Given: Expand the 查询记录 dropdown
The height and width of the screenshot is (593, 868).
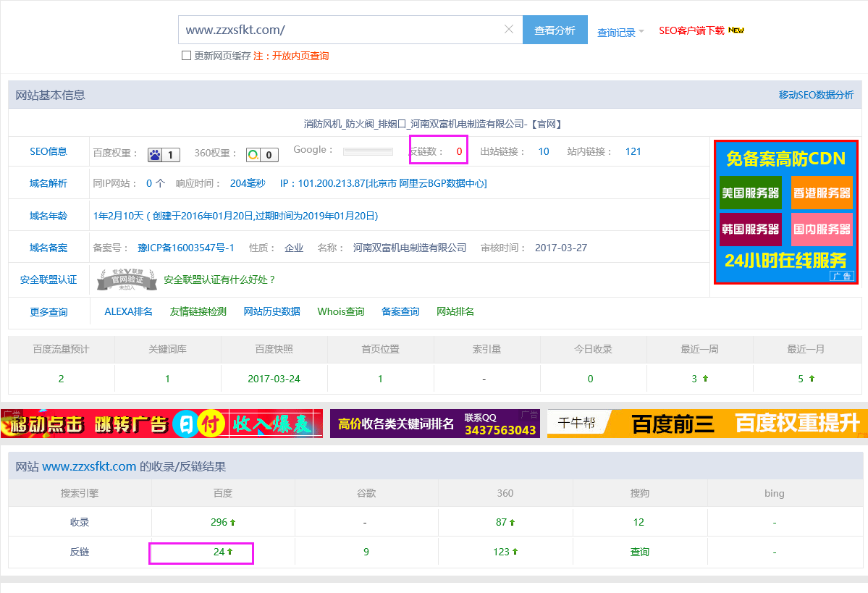Looking at the screenshot, I should point(620,32).
